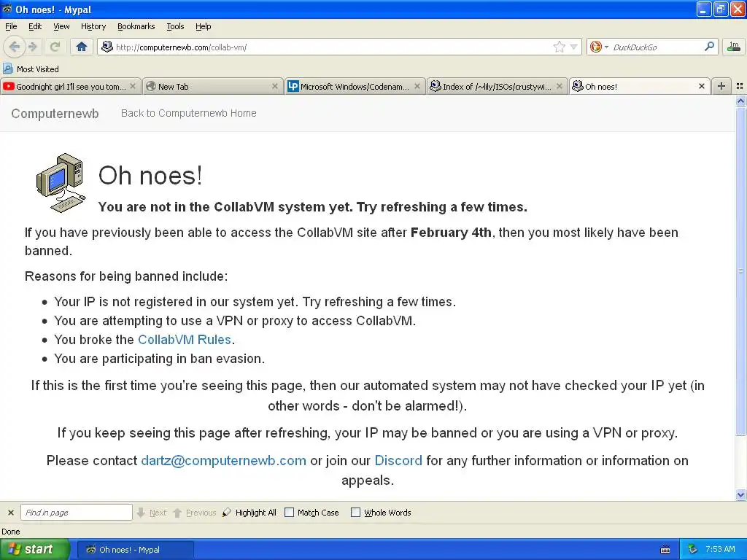The width and height of the screenshot is (747, 560).
Task: Open the Tools menu
Action: click(x=175, y=26)
